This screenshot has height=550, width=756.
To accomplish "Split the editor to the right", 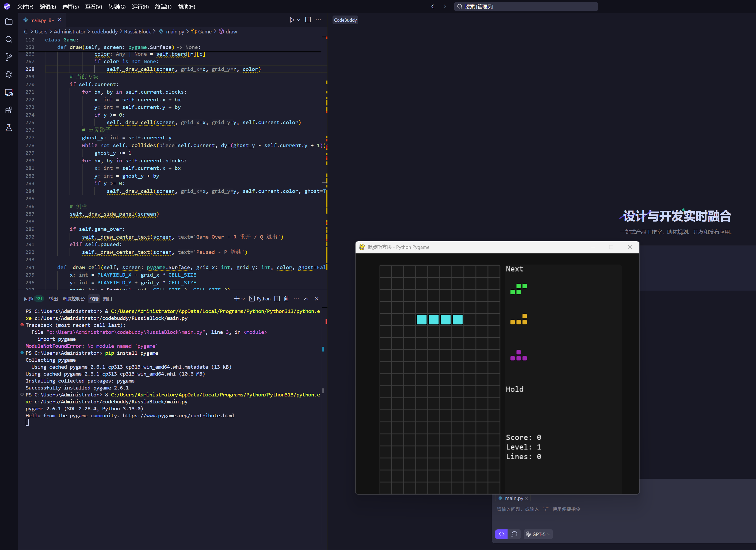I will (x=308, y=20).
